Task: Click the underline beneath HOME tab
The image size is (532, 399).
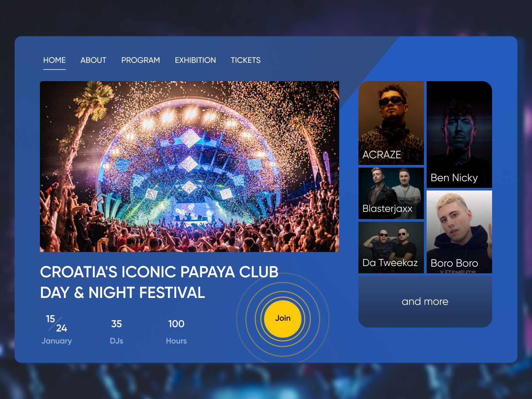Action: (x=55, y=69)
